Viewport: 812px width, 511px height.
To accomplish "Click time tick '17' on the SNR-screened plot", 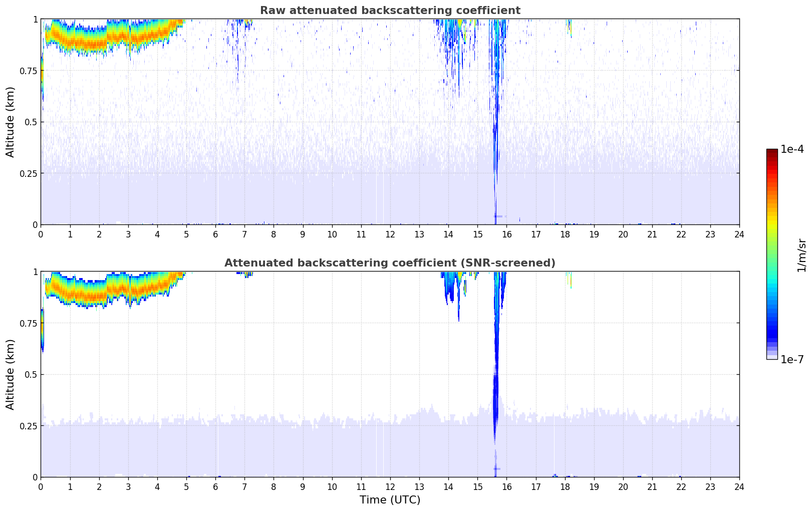I will coord(535,486).
